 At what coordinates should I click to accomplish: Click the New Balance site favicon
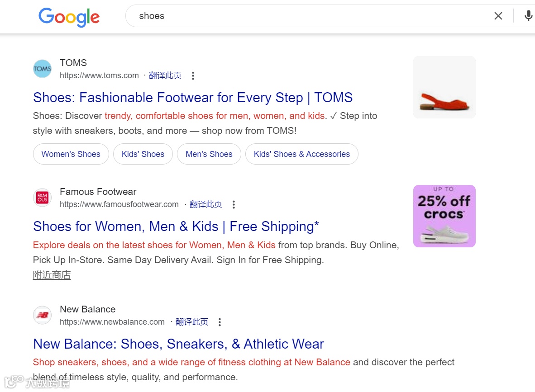point(42,316)
